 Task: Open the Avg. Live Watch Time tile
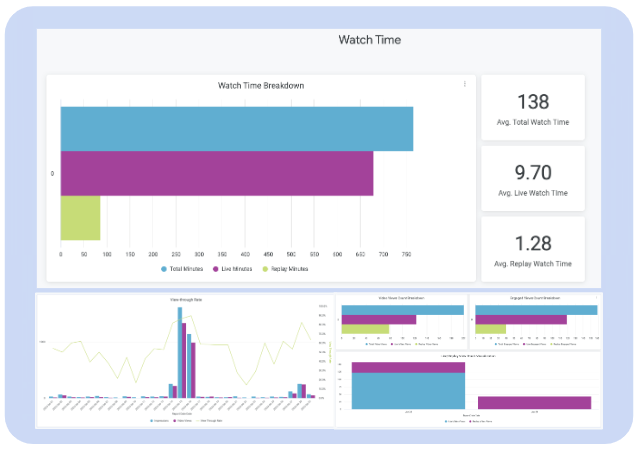[532, 178]
